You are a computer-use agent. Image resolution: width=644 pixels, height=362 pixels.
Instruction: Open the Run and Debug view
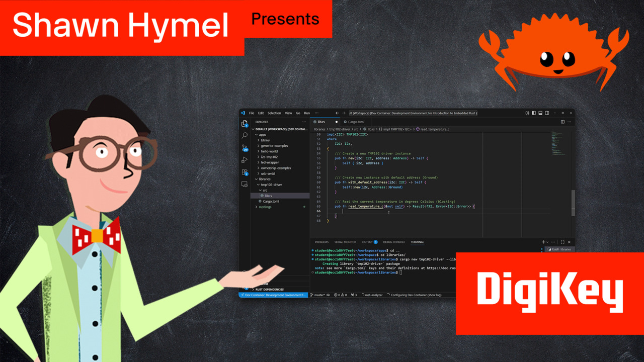(x=245, y=159)
